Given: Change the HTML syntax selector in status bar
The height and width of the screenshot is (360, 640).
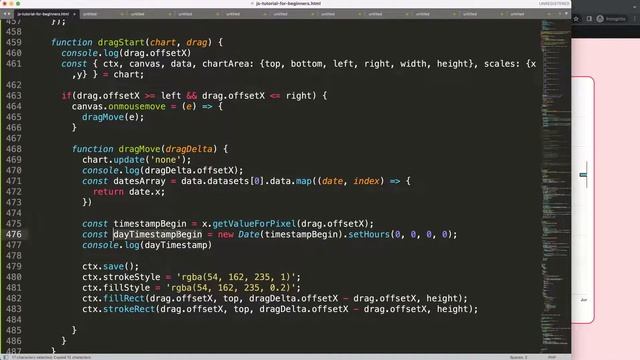Looking at the screenshot, I should (x=552, y=357).
